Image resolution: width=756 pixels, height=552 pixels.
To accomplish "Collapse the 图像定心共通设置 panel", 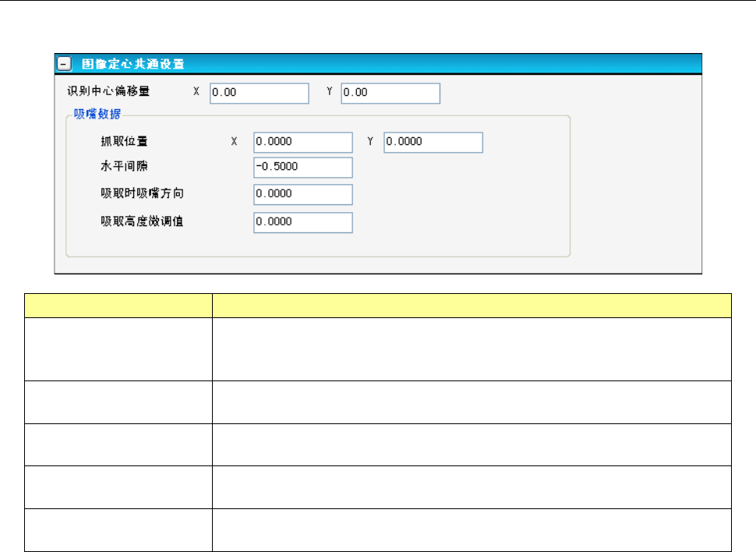I will coord(64,64).
